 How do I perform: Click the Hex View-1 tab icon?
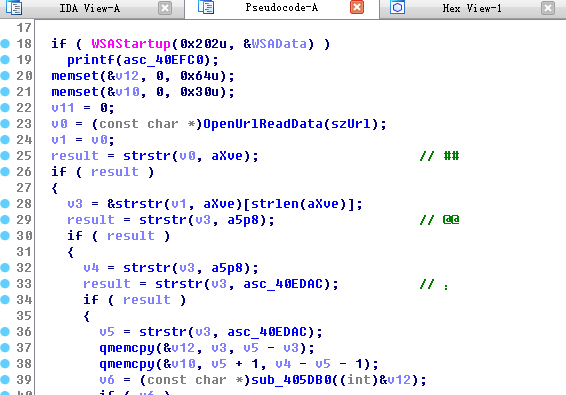click(x=397, y=8)
